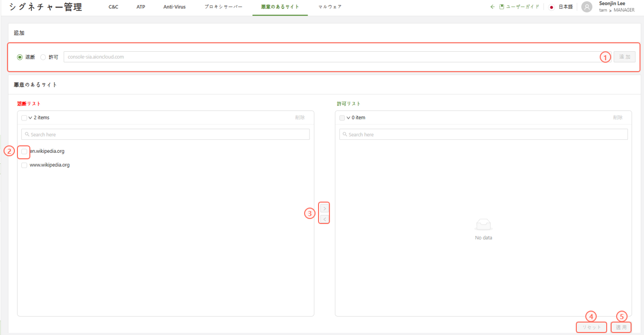Open the 日本語 language selector
The height and width of the screenshot is (335, 644).
565,7
